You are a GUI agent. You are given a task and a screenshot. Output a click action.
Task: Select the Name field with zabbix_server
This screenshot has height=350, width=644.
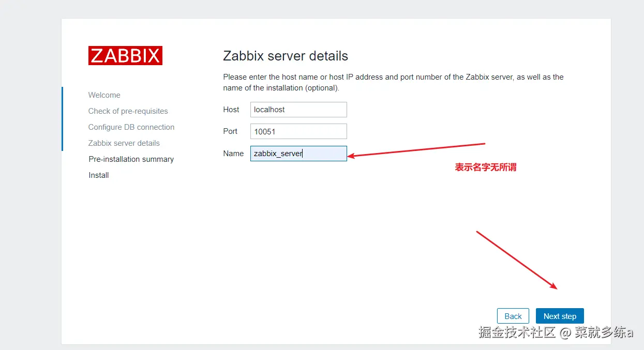coord(298,154)
